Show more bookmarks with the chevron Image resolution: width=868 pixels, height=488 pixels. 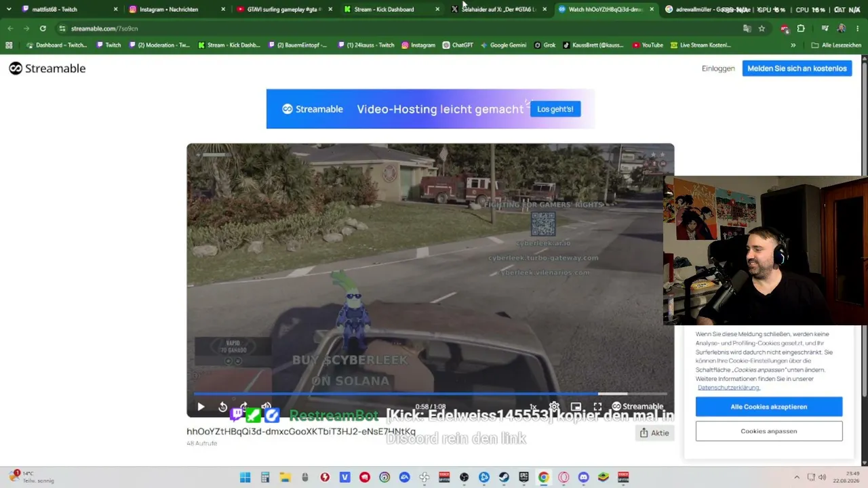click(x=793, y=45)
